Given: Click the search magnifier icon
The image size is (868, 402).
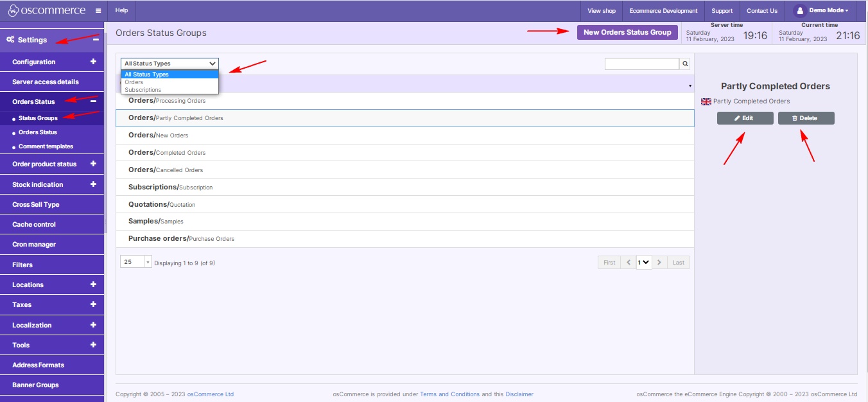Looking at the screenshot, I should 685,64.
